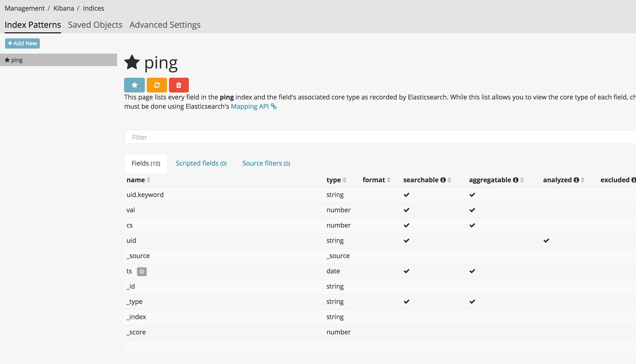
Task: Click the red trash delete pattern button
Action: [179, 85]
